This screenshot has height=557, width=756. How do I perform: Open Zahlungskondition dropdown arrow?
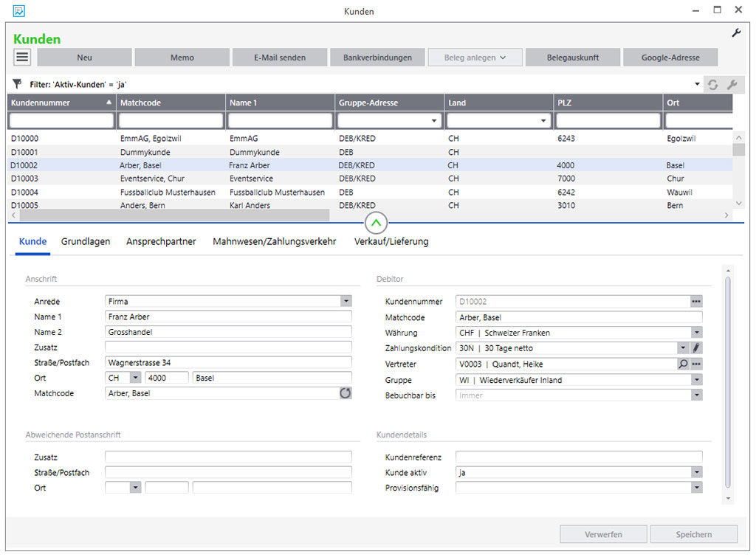point(683,348)
